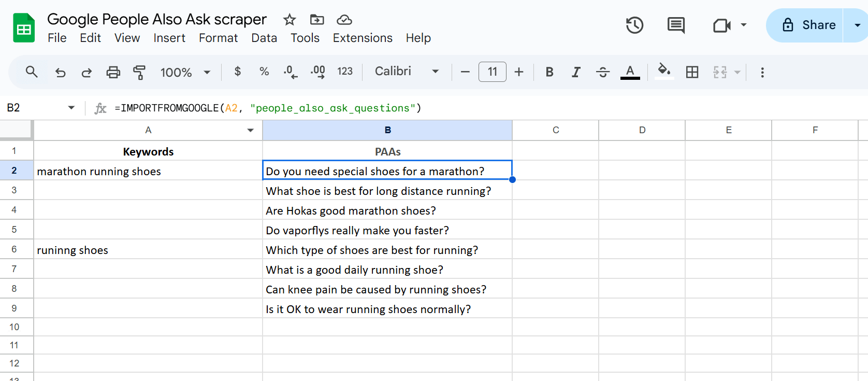Format as currency with dollar icon

(238, 72)
